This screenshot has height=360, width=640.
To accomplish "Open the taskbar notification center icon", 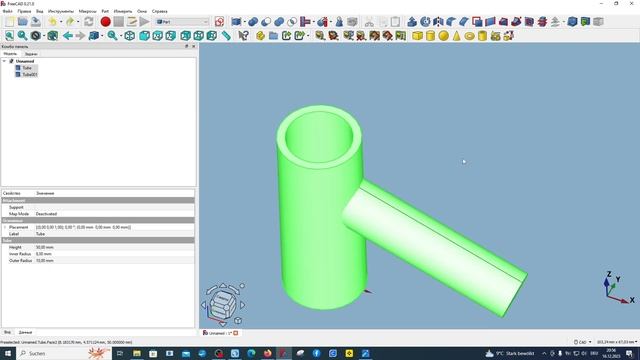I will pos(629,353).
